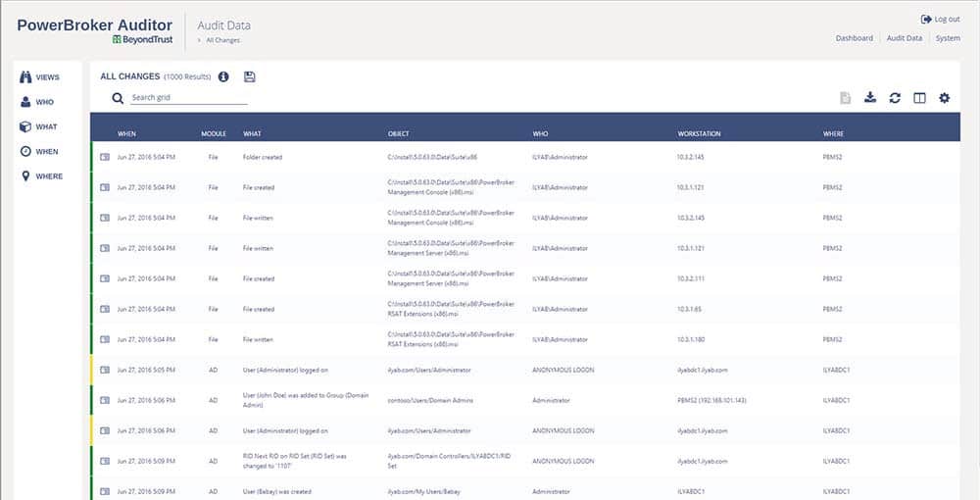This screenshot has height=500, width=980.
Task: Sort grid by MODULE column header
Action: (213, 134)
